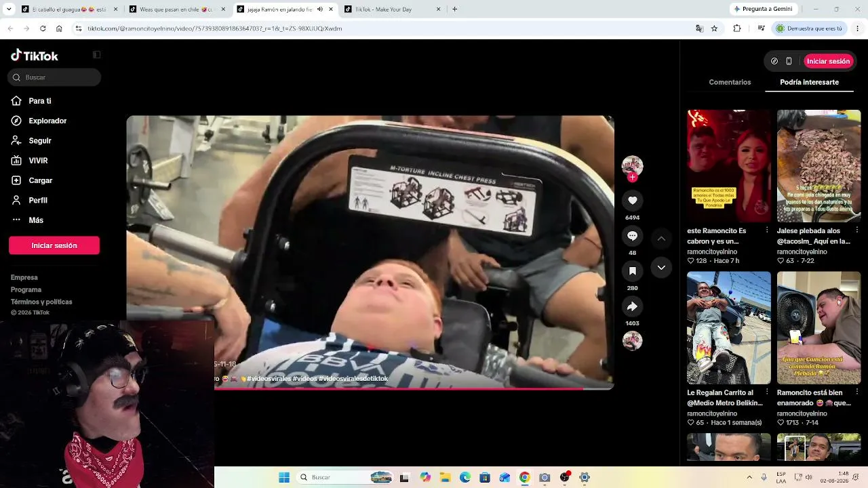The height and width of the screenshot is (488, 868).
Task: Mute the audio on the active tab
Action: (320, 9)
